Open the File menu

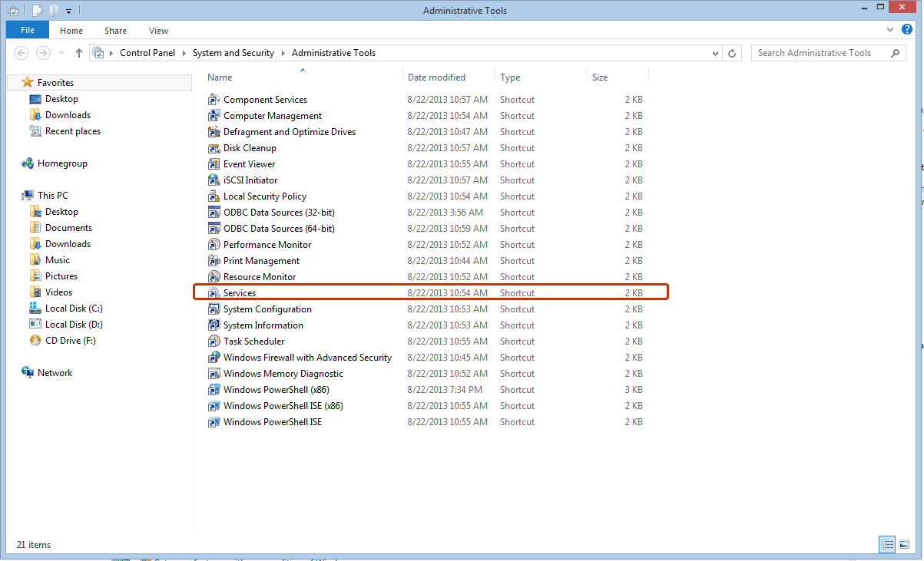click(28, 30)
